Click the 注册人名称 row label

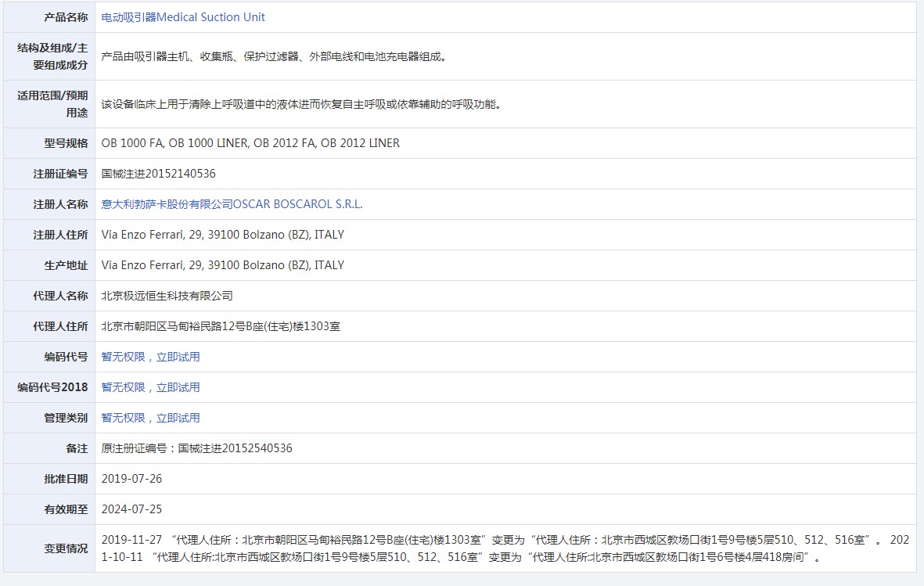coord(61,204)
